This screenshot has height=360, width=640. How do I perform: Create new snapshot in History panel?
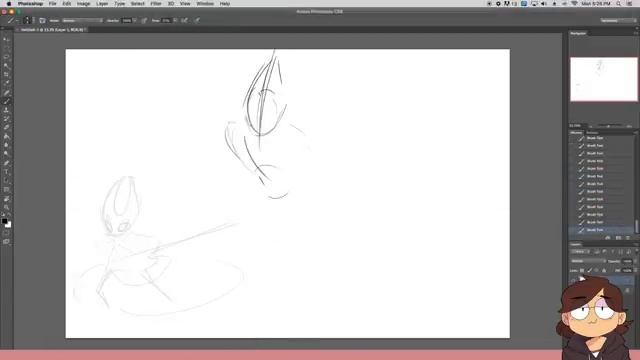[x=618, y=238]
